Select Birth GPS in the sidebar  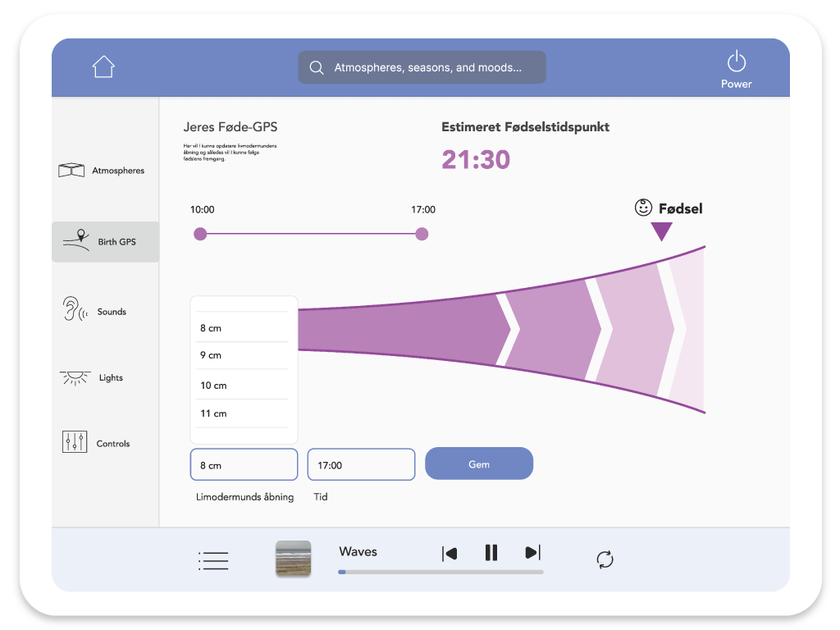(105, 242)
